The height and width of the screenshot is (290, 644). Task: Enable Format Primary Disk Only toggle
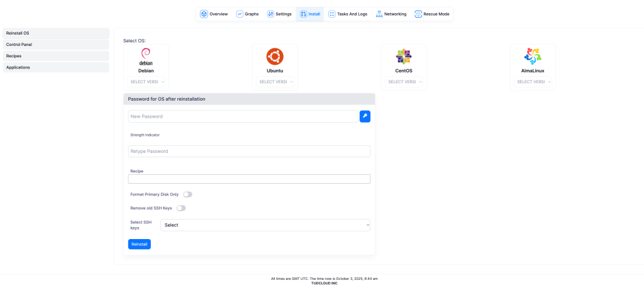point(187,194)
